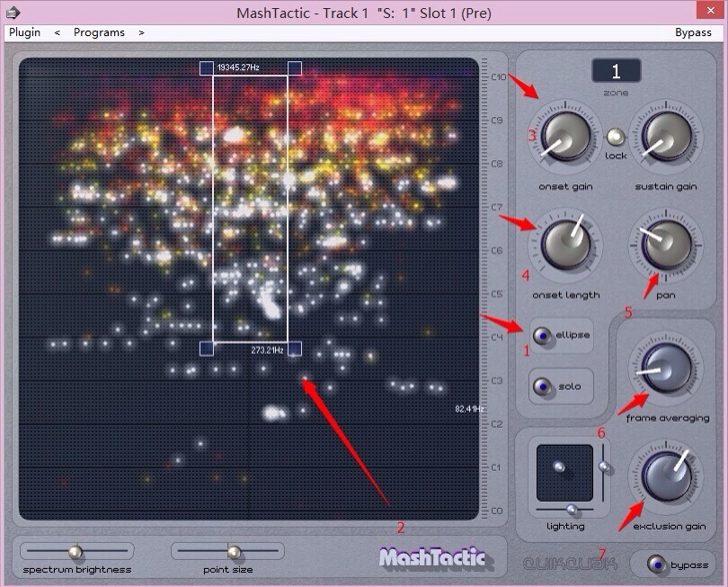Click the zone number display

(x=617, y=71)
